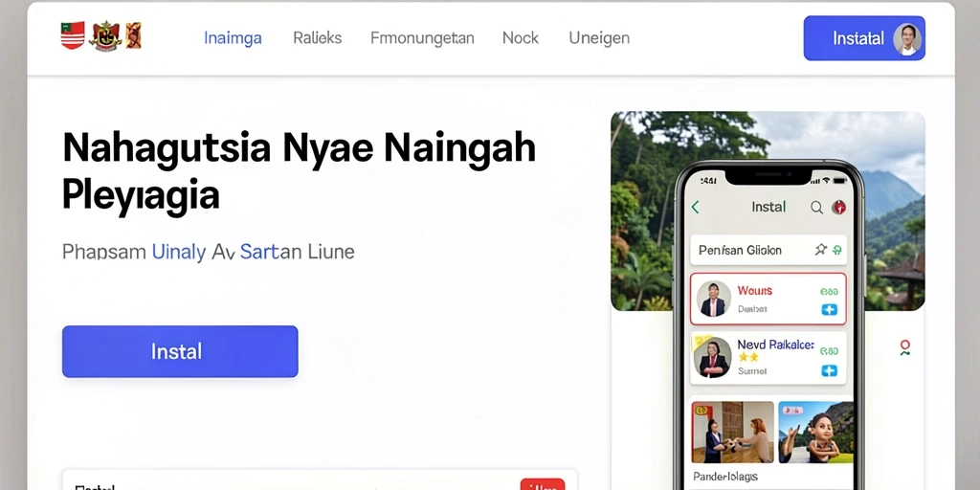Select the Nevd Raikalce card in phone
This screenshot has width=980, height=490.
768,358
